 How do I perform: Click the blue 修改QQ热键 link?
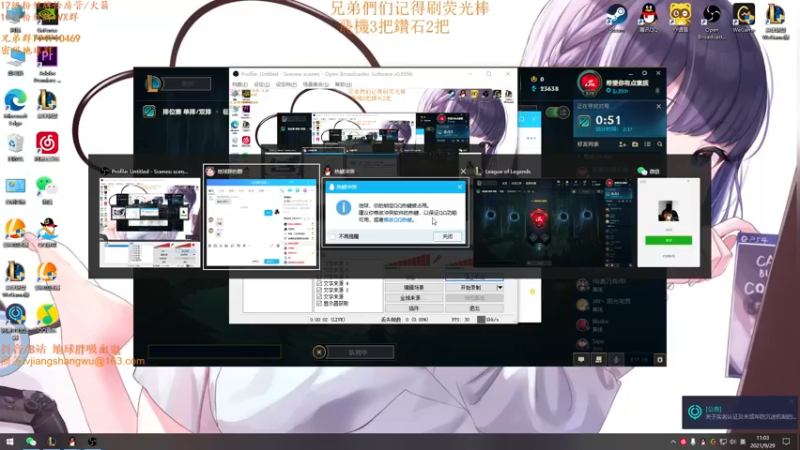click(x=397, y=219)
